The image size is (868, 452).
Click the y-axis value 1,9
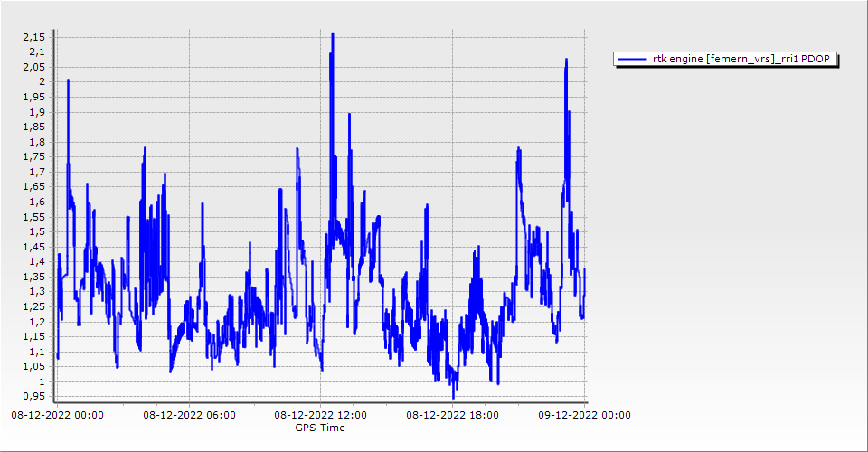[x=35, y=112]
